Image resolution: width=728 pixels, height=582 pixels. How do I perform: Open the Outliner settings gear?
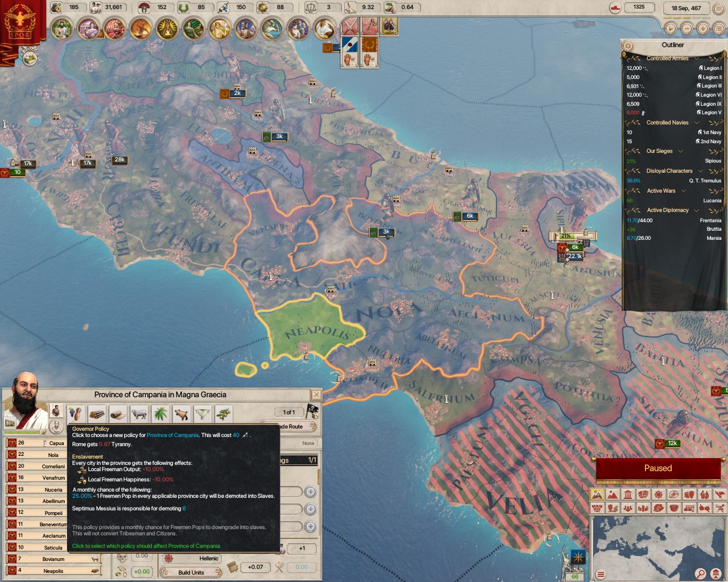(628, 45)
